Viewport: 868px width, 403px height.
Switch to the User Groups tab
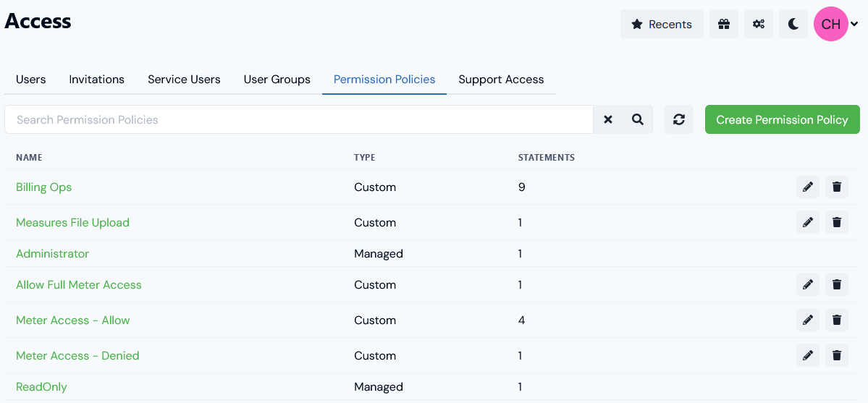click(x=277, y=80)
